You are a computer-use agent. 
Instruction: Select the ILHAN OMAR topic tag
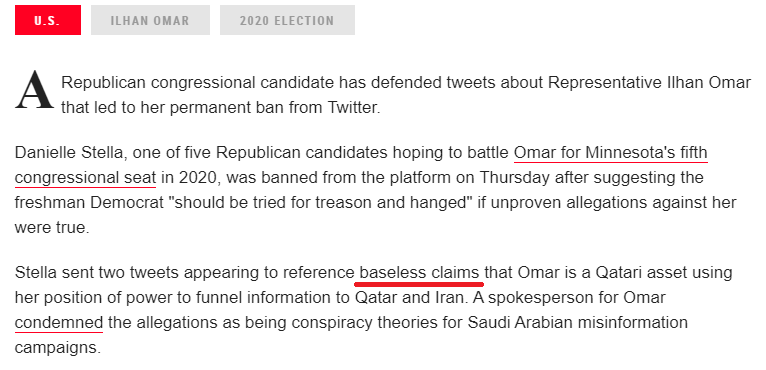[150, 20]
